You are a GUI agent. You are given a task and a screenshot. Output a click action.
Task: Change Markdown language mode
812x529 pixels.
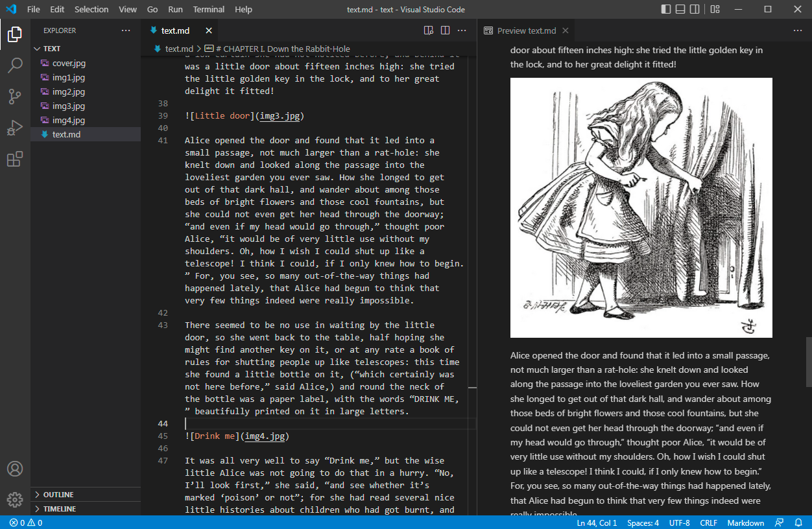click(x=746, y=523)
